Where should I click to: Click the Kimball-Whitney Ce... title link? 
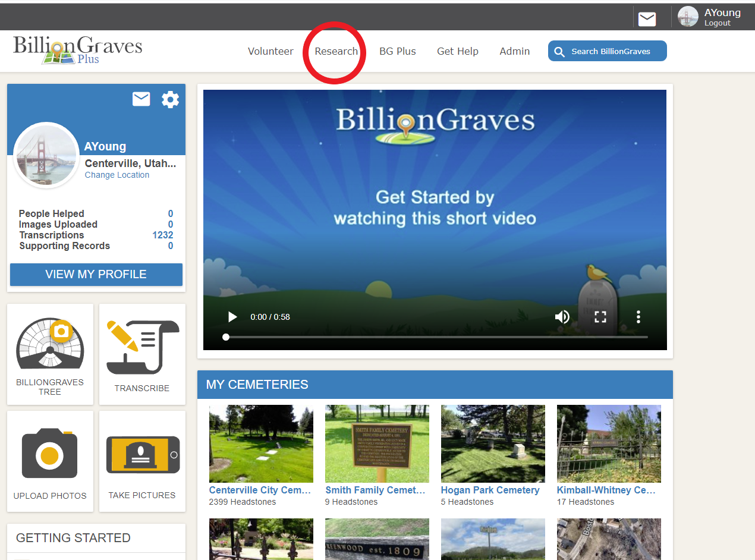pyautogui.click(x=606, y=490)
